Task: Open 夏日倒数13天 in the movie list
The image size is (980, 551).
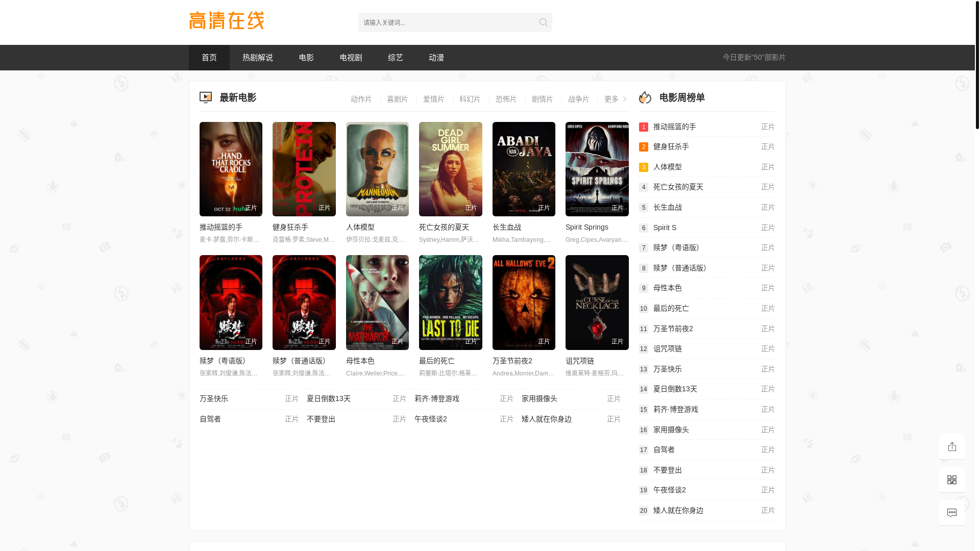Action: [x=329, y=398]
